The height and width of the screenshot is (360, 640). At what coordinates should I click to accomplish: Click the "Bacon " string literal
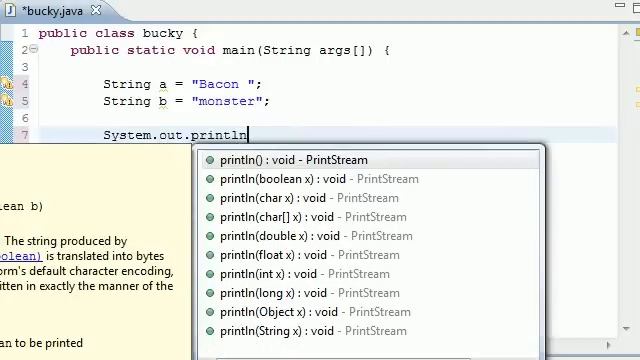[223, 84]
